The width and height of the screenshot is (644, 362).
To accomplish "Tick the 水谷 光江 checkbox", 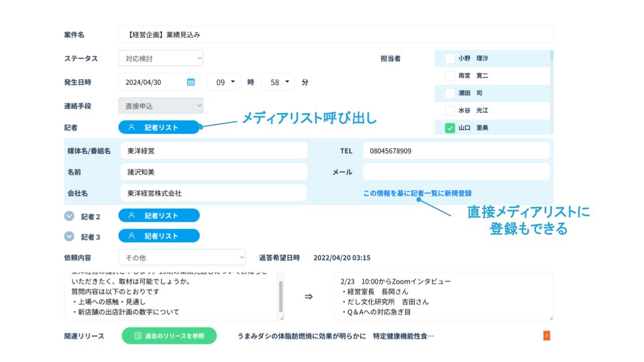I will (450, 111).
